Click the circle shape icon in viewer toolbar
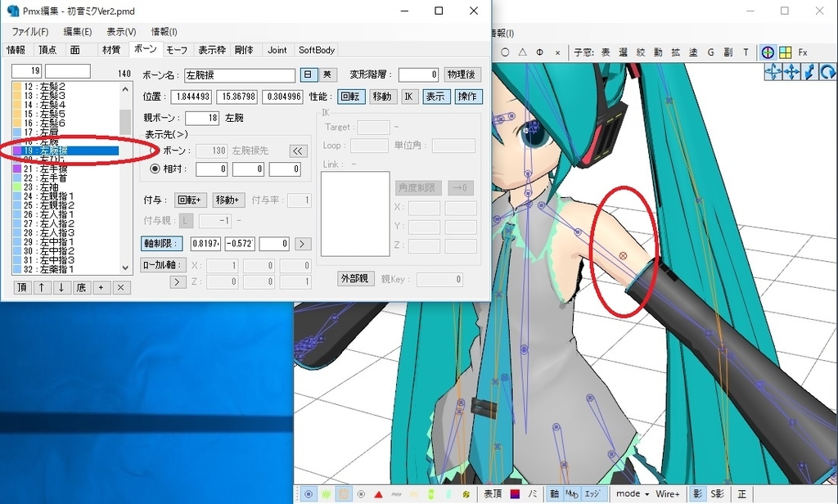Image resolution: width=838 pixels, height=504 pixels. (505, 52)
